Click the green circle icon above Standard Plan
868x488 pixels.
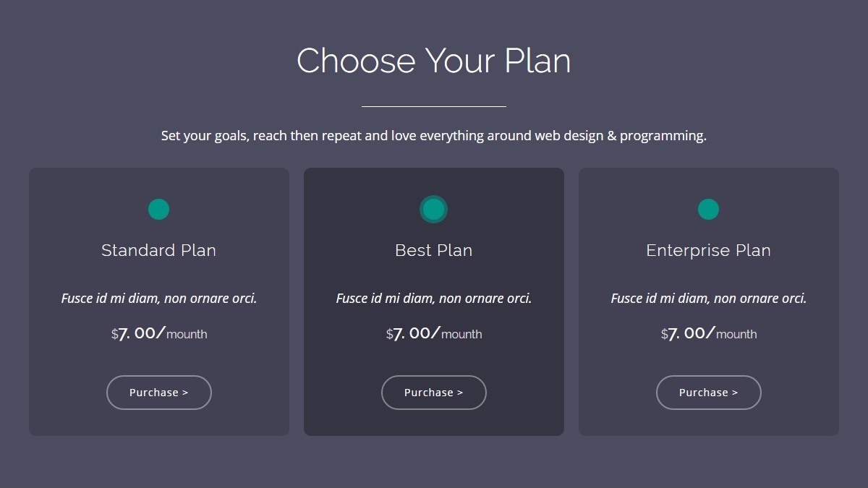tap(158, 210)
